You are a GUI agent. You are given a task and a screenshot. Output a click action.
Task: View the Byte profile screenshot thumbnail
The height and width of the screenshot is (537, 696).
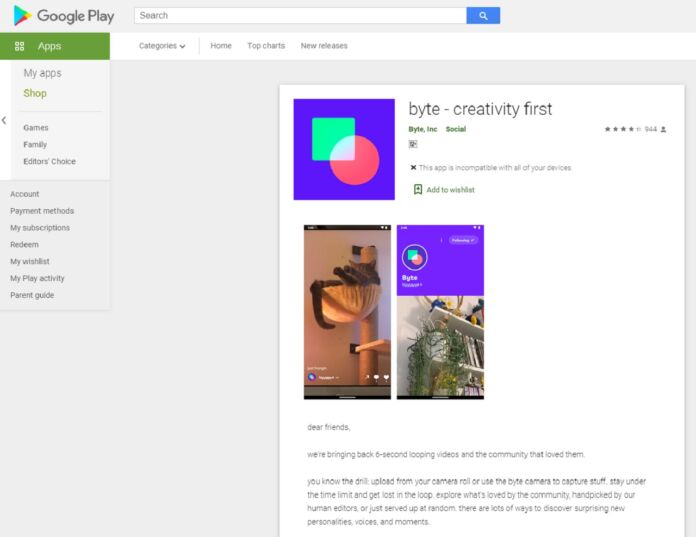point(440,312)
